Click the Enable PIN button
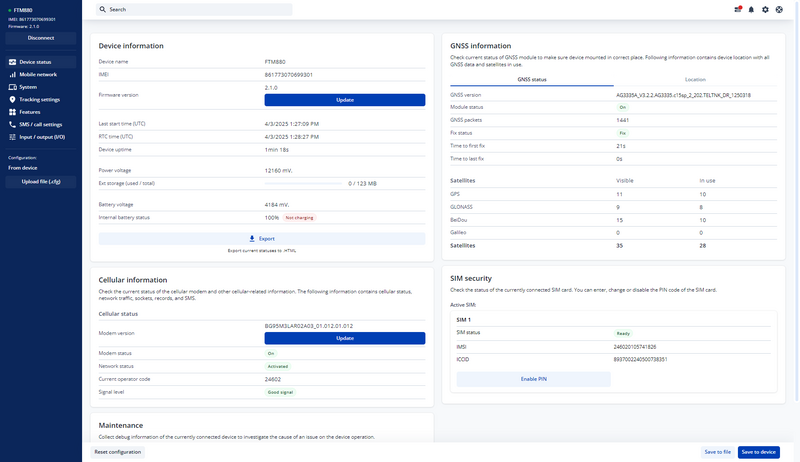 [x=533, y=379]
